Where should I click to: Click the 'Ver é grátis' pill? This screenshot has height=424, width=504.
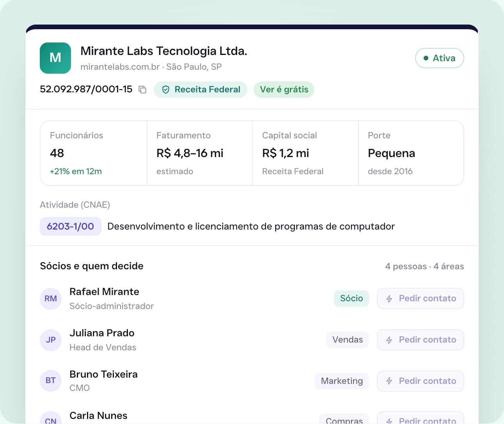tap(284, 90)
